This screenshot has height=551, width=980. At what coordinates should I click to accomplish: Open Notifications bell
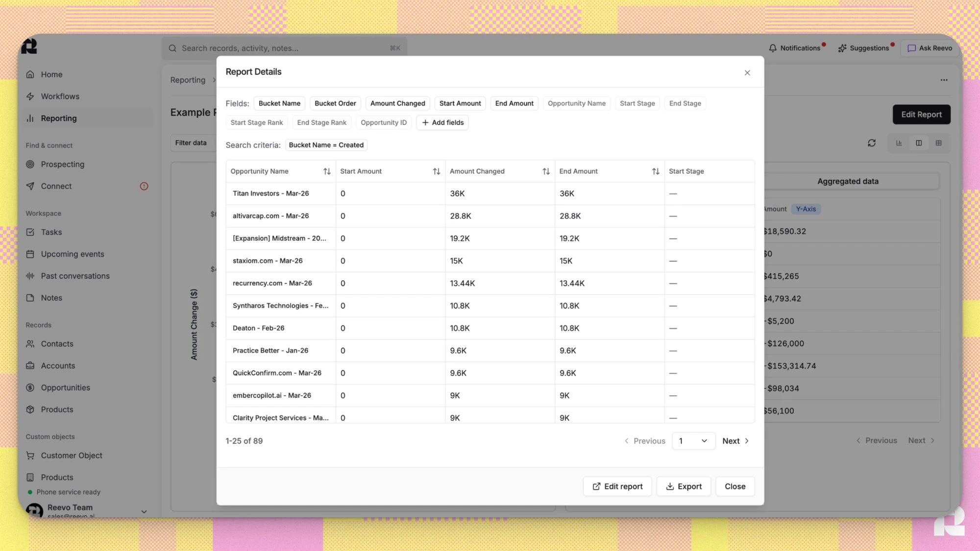(x=795, y=48)
